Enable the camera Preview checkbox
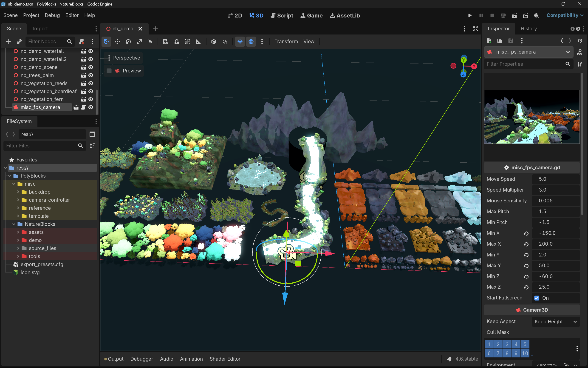This screenshot has width=588, height=368. (109, 71)
